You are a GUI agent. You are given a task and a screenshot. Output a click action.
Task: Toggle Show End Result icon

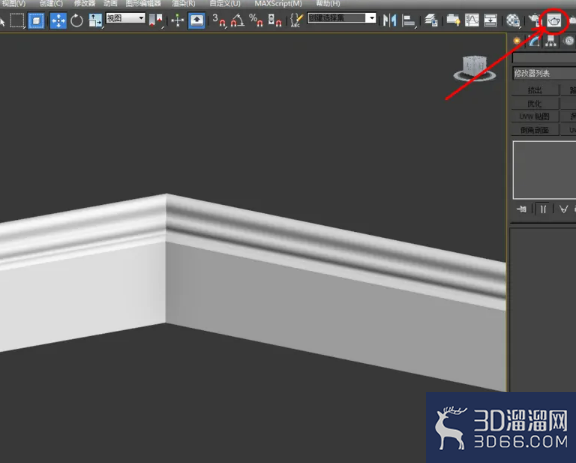(543, 209)
